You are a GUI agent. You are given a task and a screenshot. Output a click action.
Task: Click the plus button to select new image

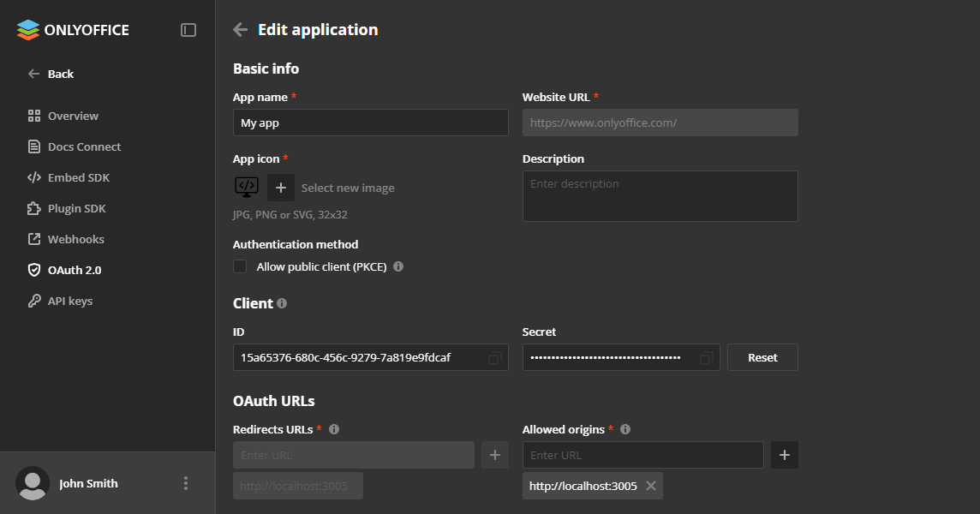point(281,188)
